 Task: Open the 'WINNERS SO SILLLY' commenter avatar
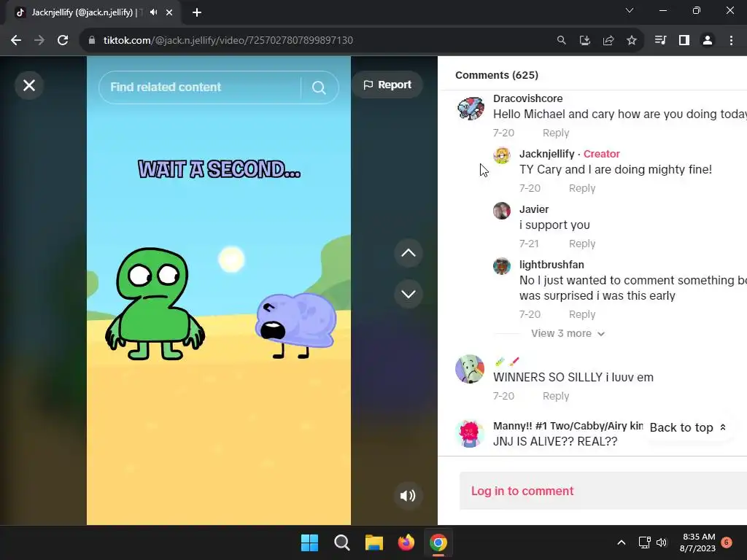pyautogui.click(x=470, y=368)
